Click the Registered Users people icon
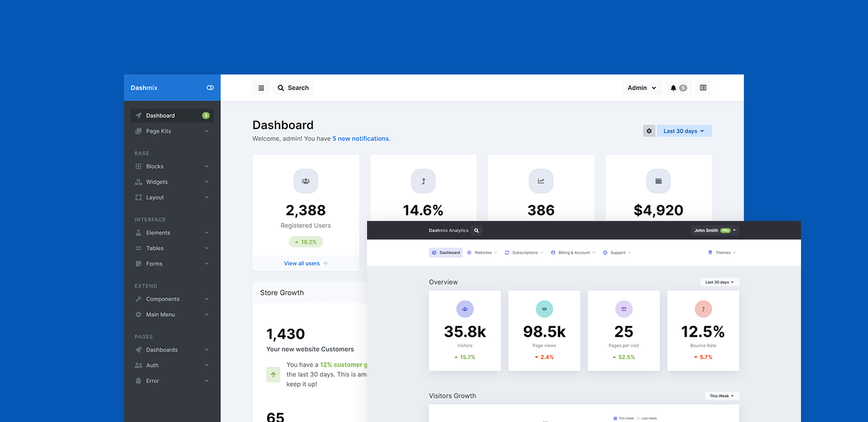 pyautogui.click(x=306, y=181)
